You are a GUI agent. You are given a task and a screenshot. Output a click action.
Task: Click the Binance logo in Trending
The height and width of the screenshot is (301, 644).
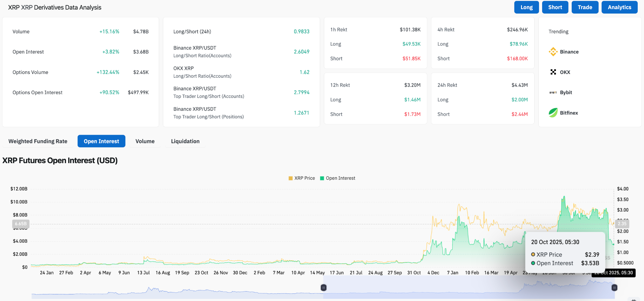(x=553, y=52)
